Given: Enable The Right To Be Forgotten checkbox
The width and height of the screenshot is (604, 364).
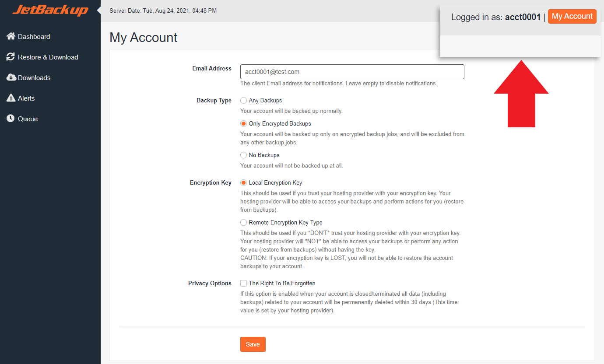Looking at the screenshot, I should 244,283.
